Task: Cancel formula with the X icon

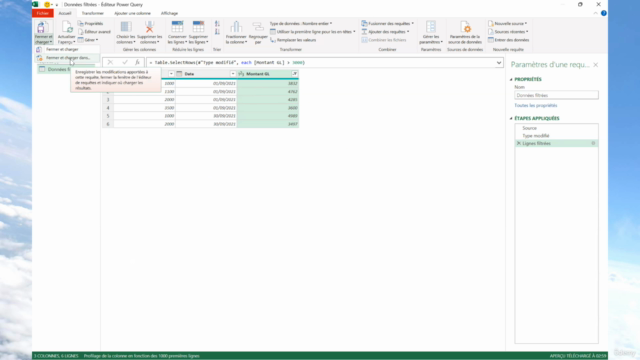Action: (x=110, y=62)
